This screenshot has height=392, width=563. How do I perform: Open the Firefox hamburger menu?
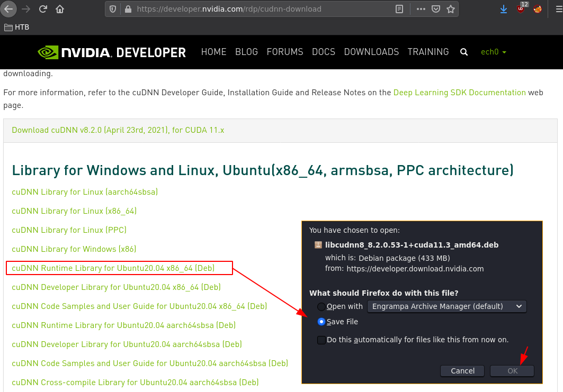pos(559,9)
